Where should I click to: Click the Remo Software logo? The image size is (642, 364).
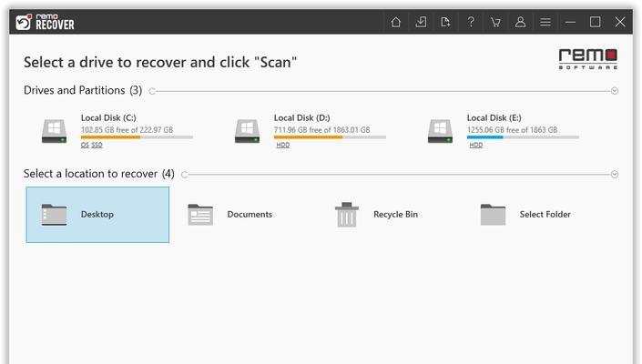pos(588,59)
